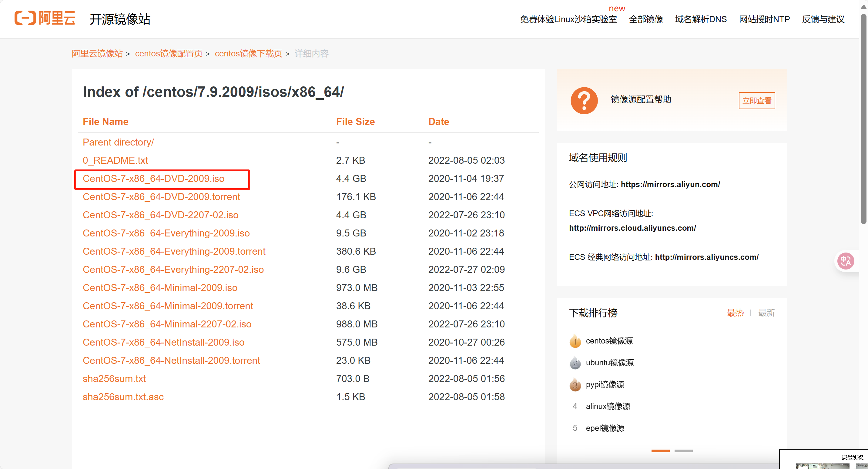
Task: Open the 域名解析DNS navigation entry
Action: (x=701, y=19)
